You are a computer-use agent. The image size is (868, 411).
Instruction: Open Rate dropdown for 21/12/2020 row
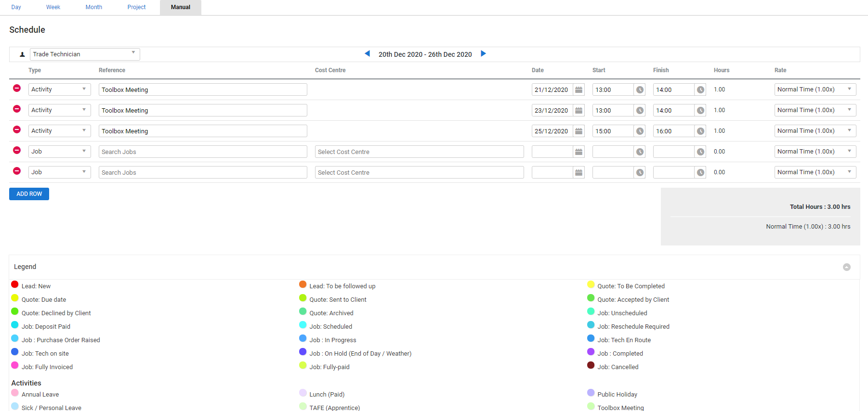[x=815, y=90]
